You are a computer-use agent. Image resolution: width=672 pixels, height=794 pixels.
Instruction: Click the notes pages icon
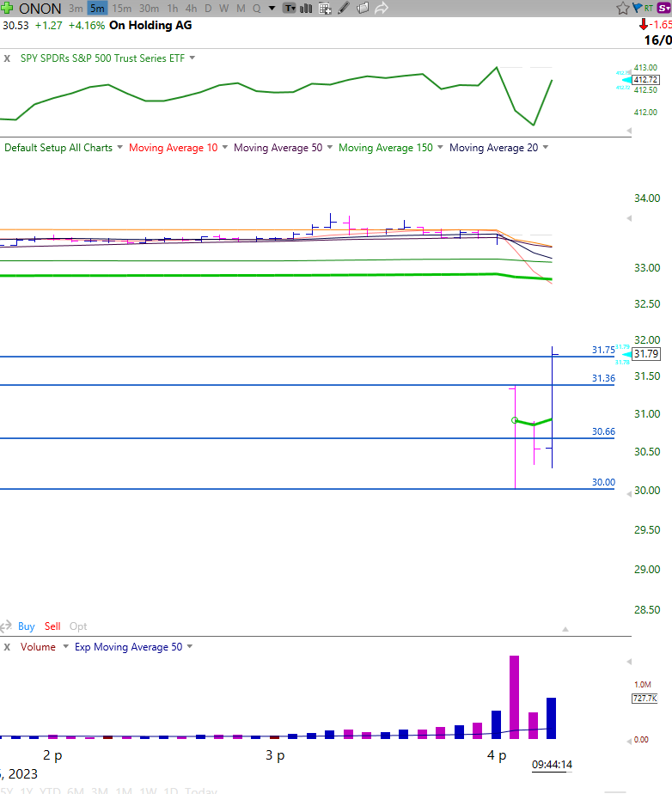pos(363,8)
